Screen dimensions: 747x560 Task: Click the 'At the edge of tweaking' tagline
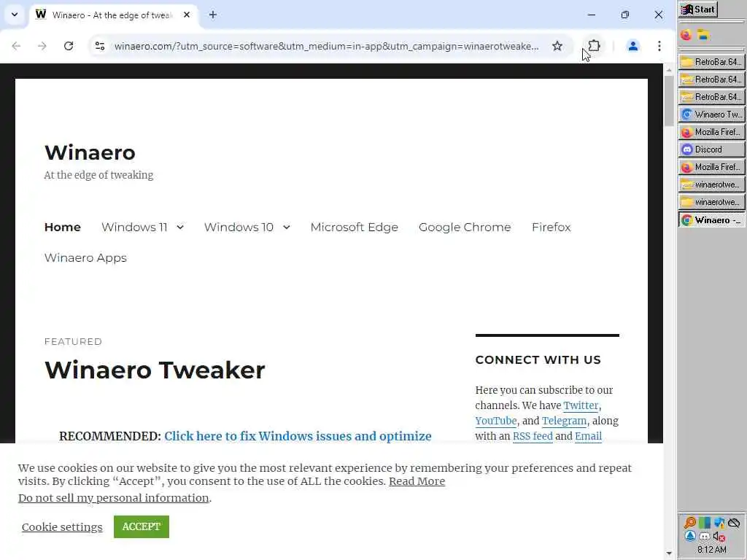[98, 175]
